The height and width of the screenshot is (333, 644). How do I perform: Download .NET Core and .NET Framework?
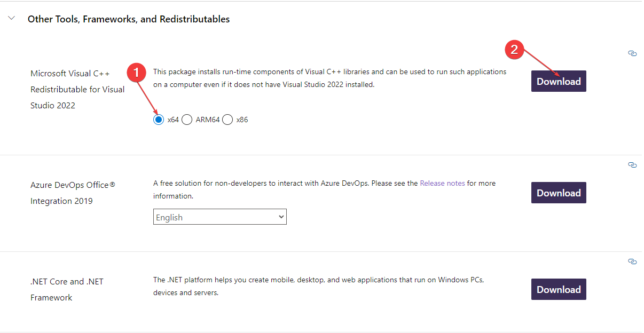click(559, 289)
